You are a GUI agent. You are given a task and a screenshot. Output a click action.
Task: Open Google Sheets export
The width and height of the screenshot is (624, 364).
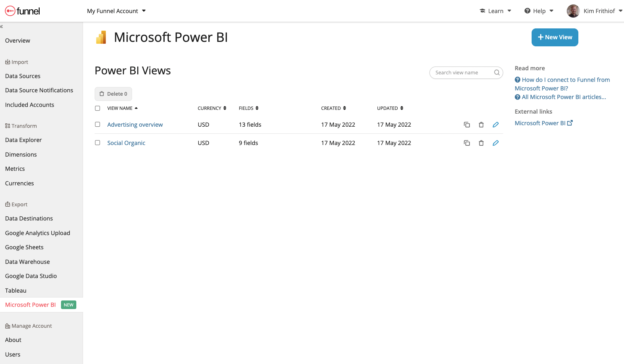pyautogui.click(x=24, y=247)
